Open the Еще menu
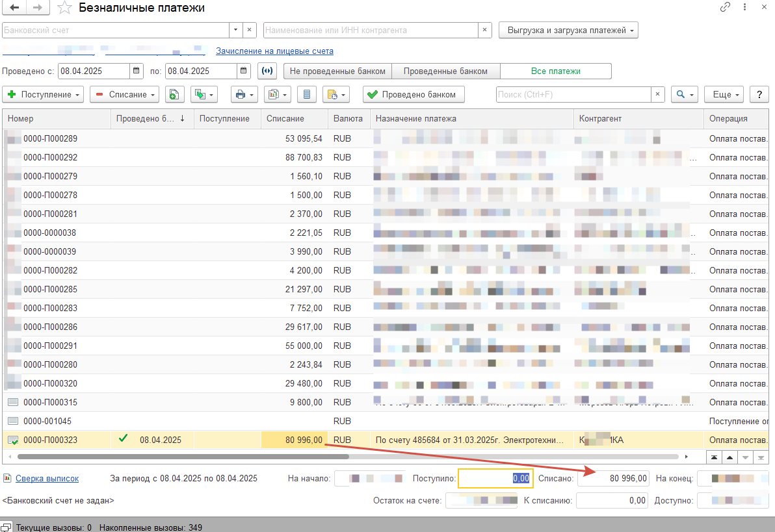 pyautogui.click(x=724, y=94)
